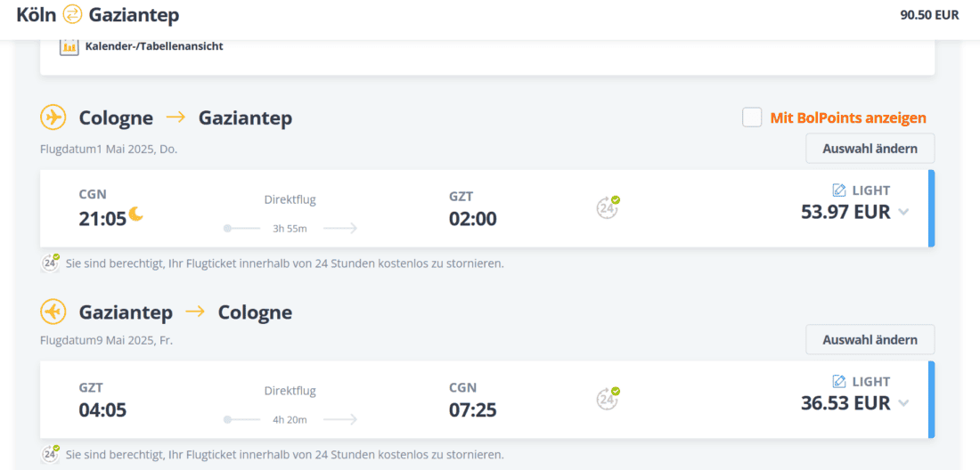This screenshot has height=470, width=980.
Task: Click Auswahl ändern for the Cologne to Gaziantep flight
Action: [x=870, y=149]
